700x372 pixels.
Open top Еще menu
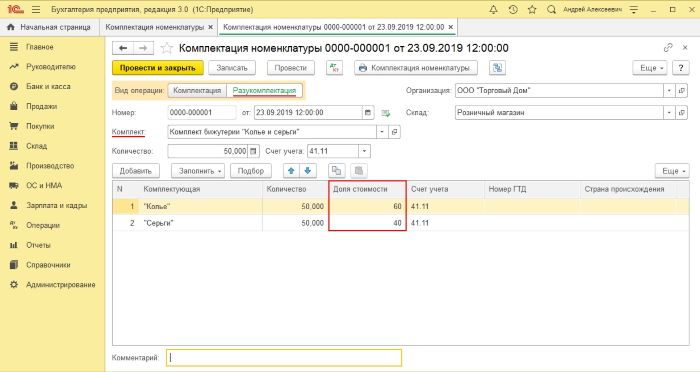click(650, 68)
